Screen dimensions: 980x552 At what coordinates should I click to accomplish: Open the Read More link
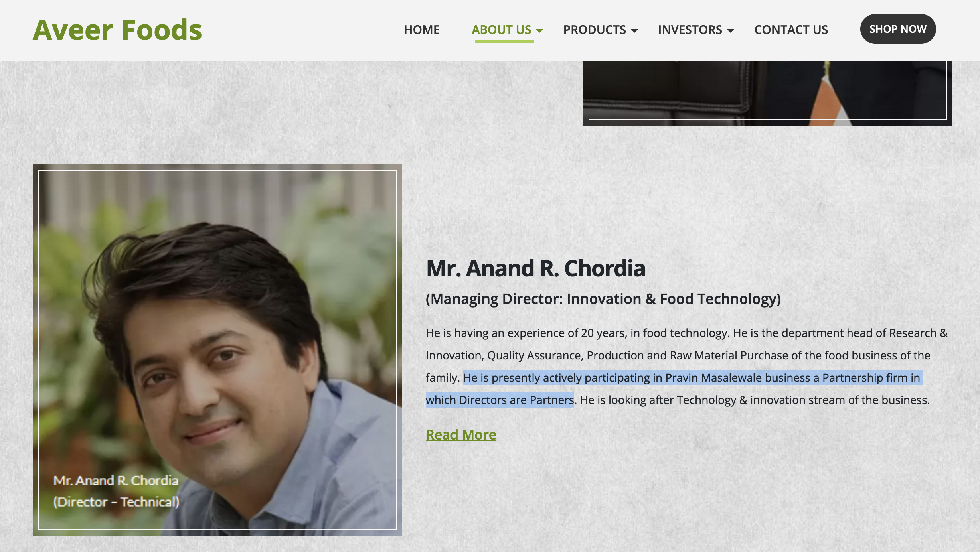(461, 434)
